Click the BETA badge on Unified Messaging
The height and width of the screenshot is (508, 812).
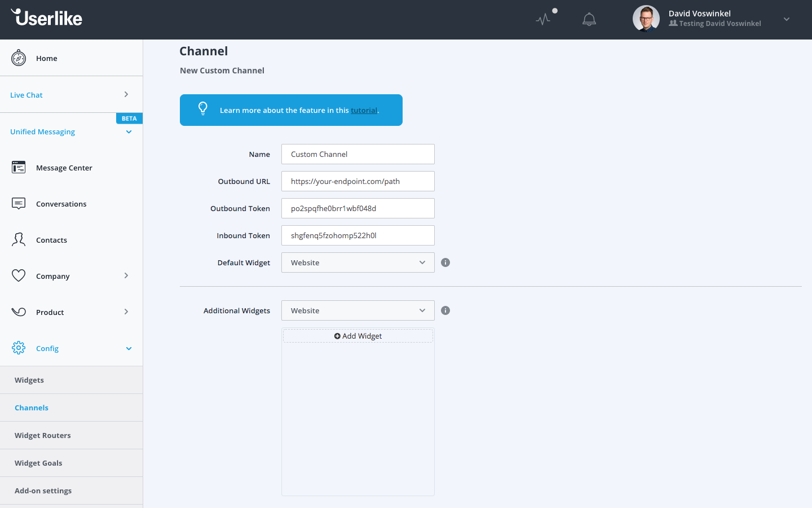coord(129,119)
